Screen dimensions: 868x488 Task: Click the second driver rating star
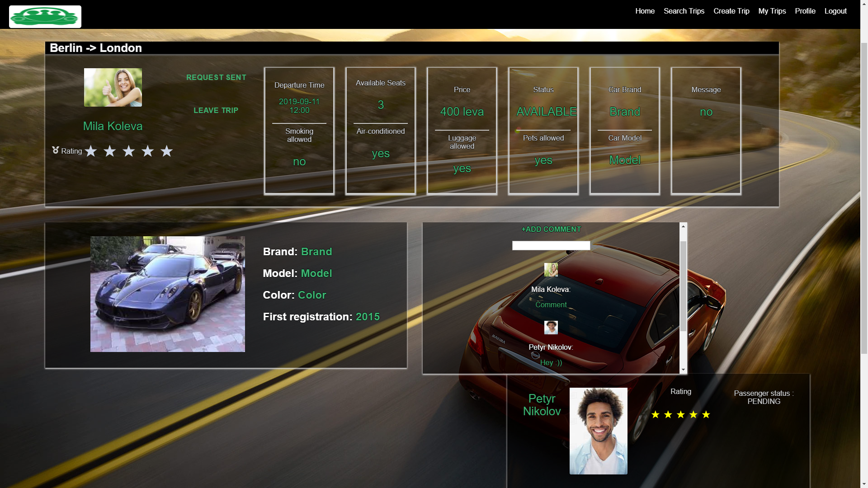(110, 151)
